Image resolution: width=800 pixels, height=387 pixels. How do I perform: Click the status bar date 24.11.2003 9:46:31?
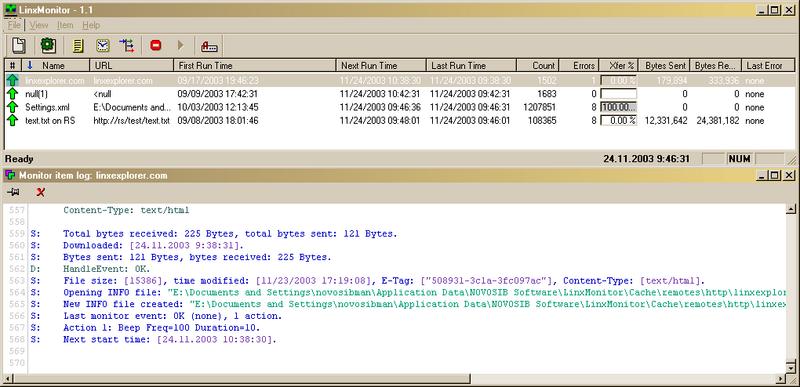646,159
